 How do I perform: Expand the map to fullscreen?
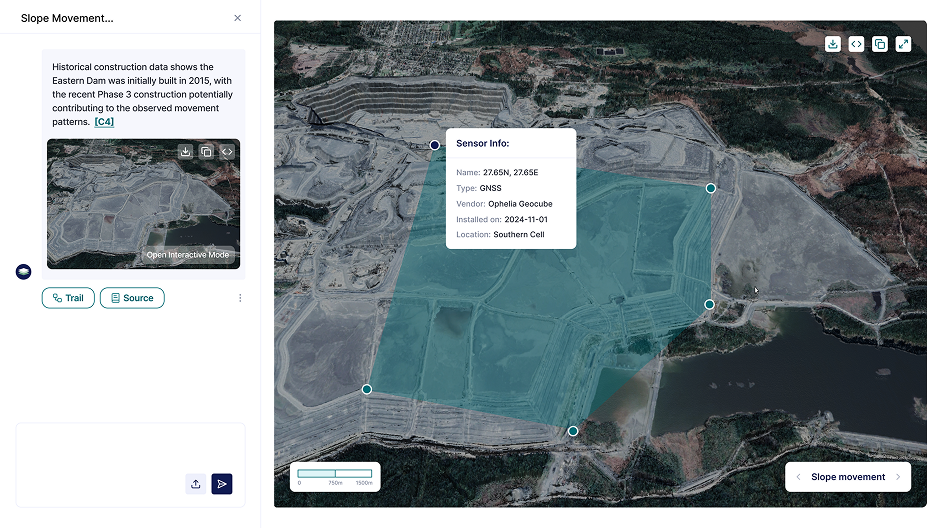(x=903, y=44)
